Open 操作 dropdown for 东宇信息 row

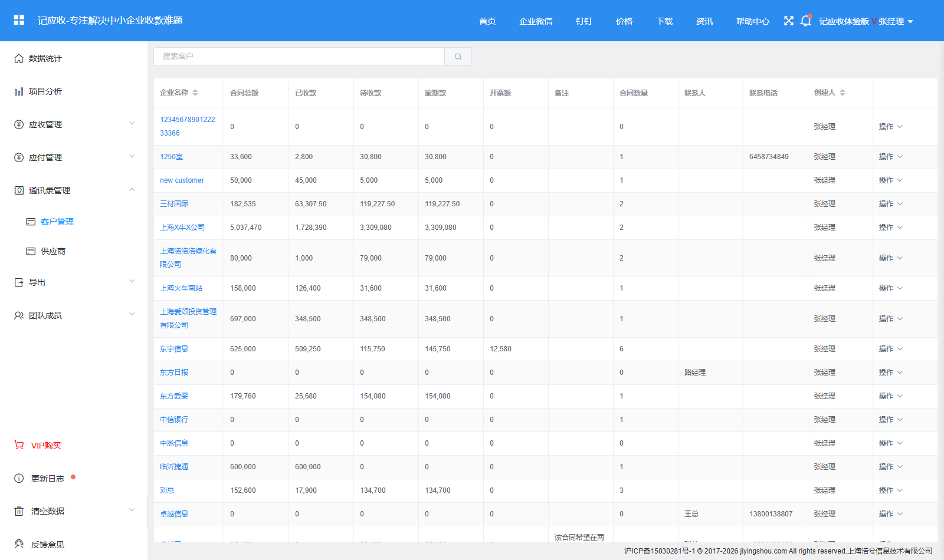[x=890, y=349]
